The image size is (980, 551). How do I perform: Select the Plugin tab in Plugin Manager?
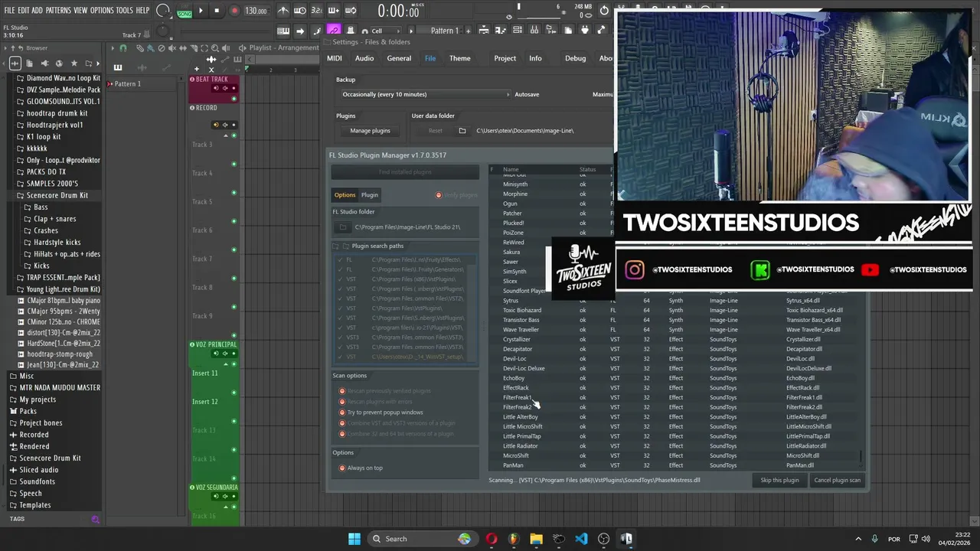click(x=370, y=194)
